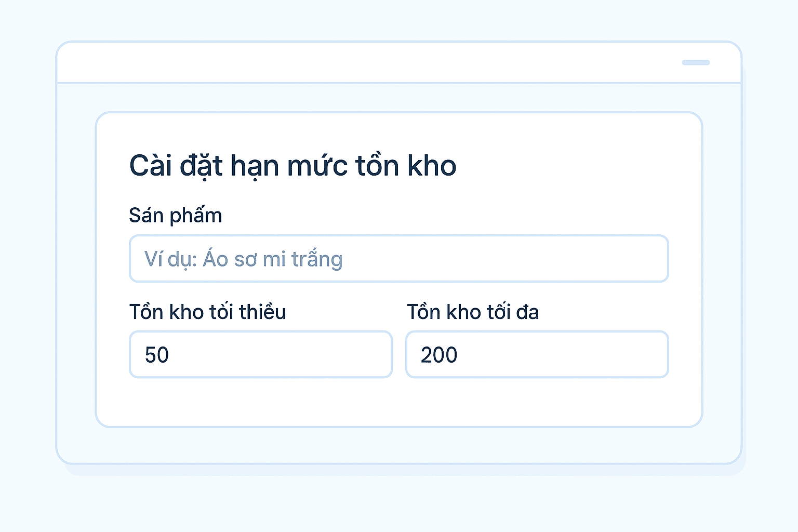This screenshot has height=532, width=798.
Task: Place cursor on the value 50
Action: [157, 355]
